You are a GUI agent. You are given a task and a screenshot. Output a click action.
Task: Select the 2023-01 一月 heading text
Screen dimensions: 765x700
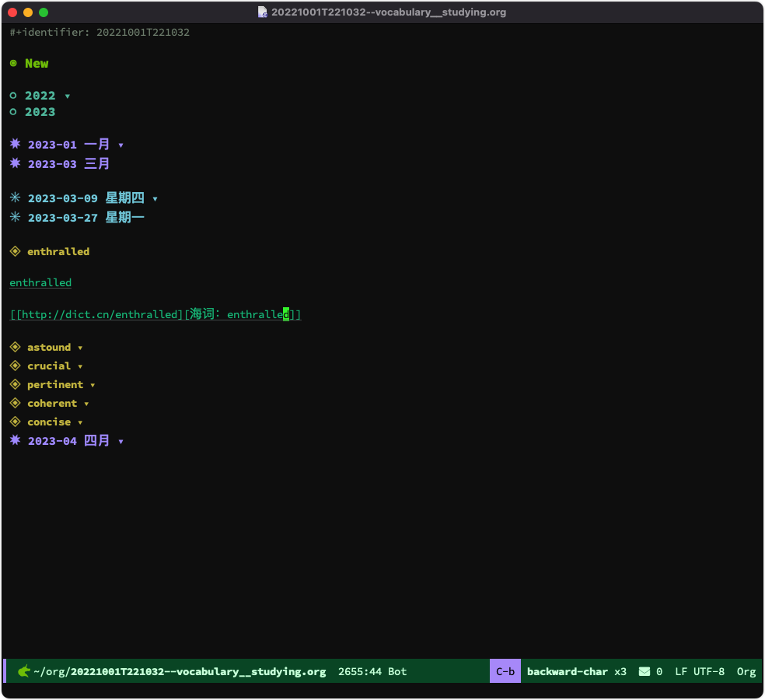68,145
